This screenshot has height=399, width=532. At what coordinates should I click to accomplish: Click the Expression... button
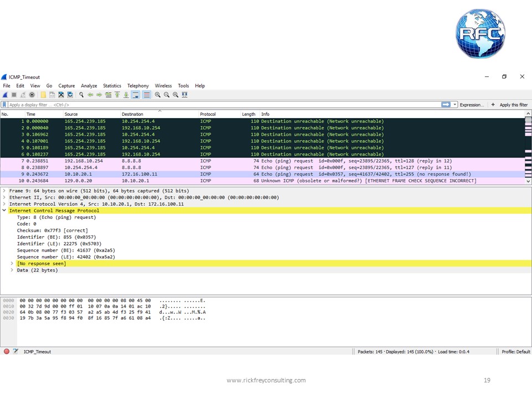point(472,105)
